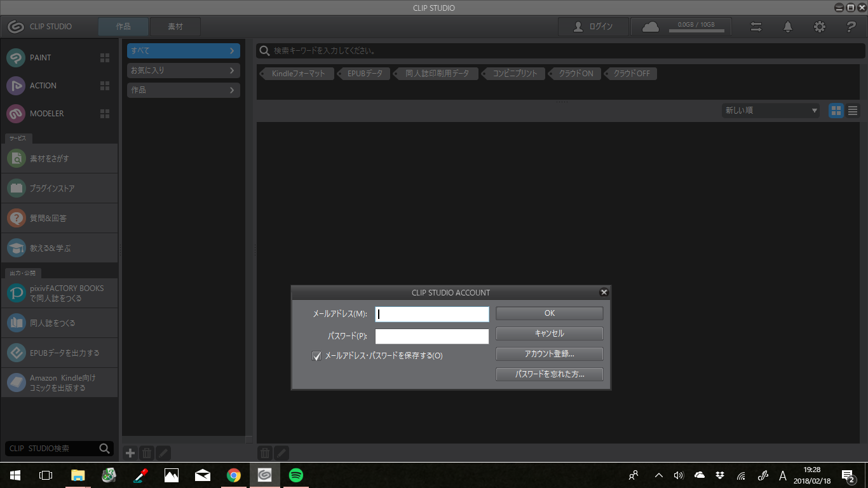This screenshot has width=868, height=488.
Task: Add new category with plus icon
Action: 130,453
